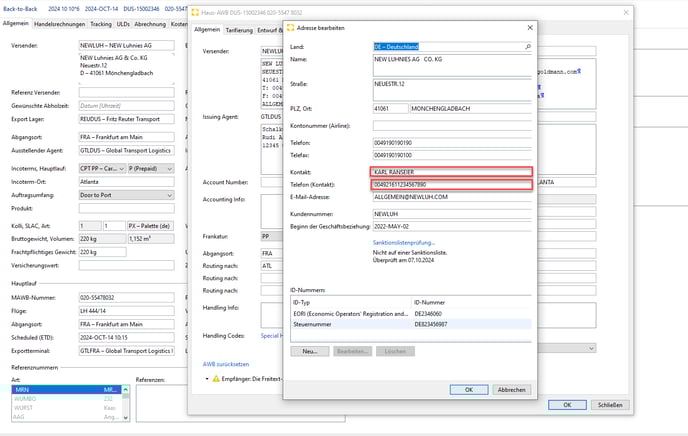
Task: Open the ULDs tab
Action: point(123,24)
